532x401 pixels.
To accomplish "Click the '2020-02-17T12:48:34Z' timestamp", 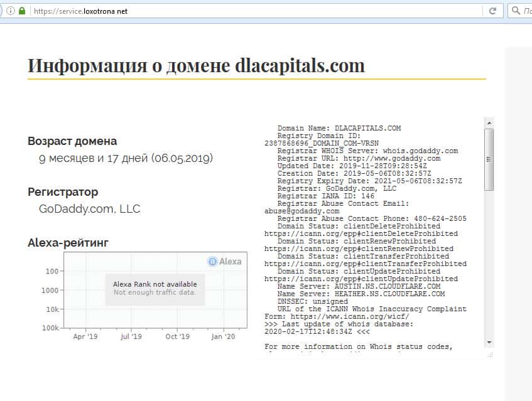I will coord(308,331).
